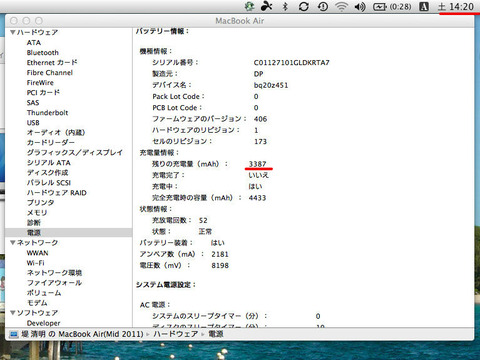Select PCI カード in the sidebar
This screenshot has height=360, width=480.
43,93
